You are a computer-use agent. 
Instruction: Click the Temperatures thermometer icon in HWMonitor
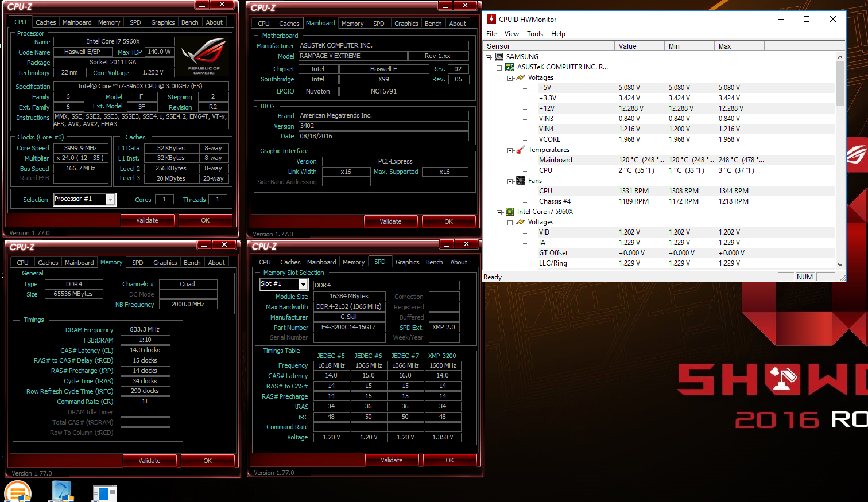[x=521, y=150]
